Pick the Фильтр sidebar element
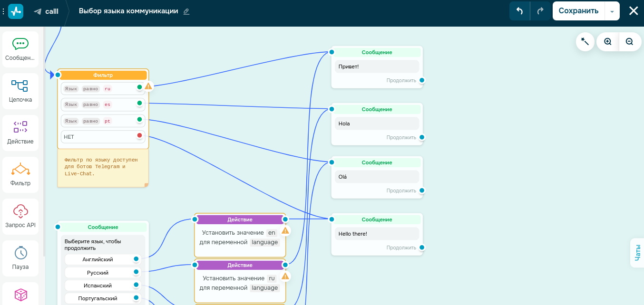This screenshot has width=644, height=305. (20, 175)
